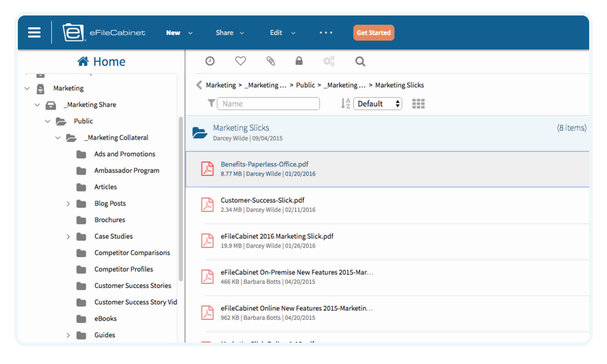
Task: Click the paperclip attachments icon
Action: 271,61
